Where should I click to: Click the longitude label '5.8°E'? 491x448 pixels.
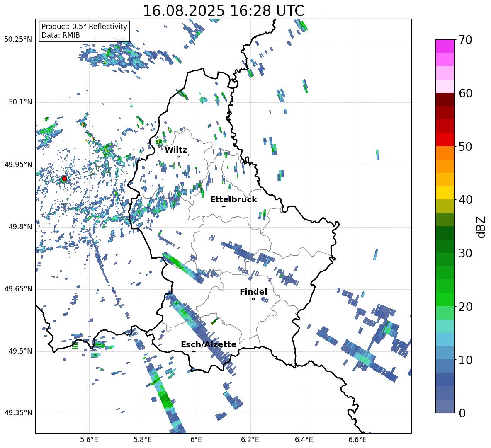pyautogui.click(x=143, y=440)
